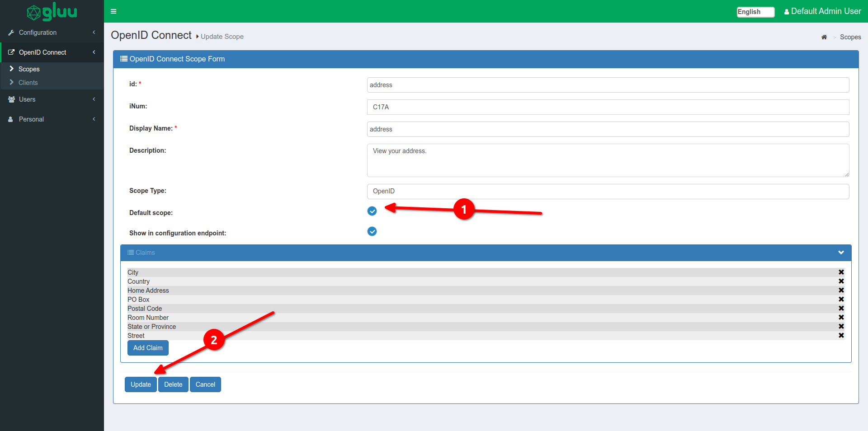868x431 pixels.
Task: Select the Street claim row
Action: (x=486, y=336)
